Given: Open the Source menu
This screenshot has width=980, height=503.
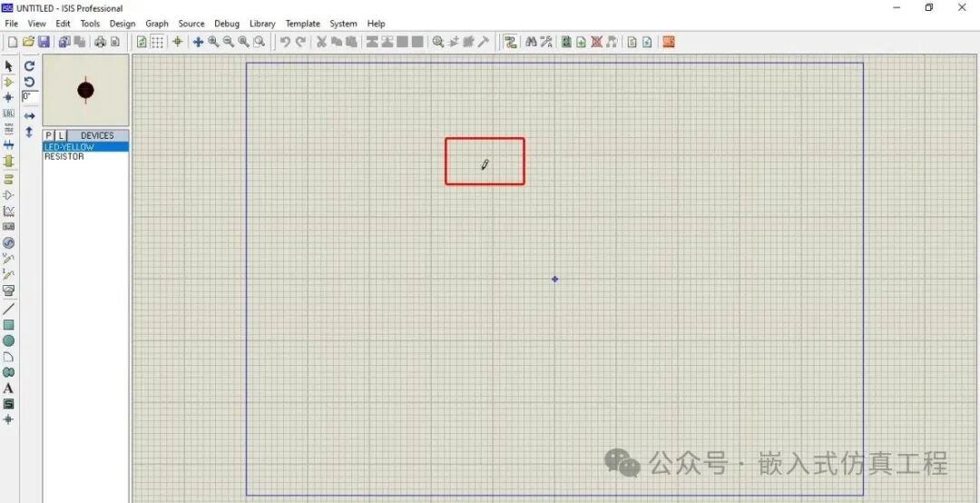Looking at the screenshot, I should coord(191,24).
